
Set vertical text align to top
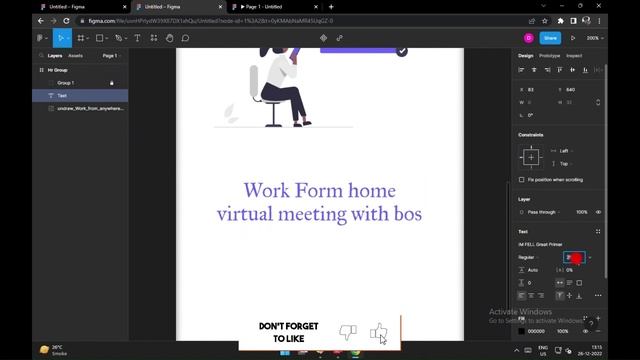[560, 296]
